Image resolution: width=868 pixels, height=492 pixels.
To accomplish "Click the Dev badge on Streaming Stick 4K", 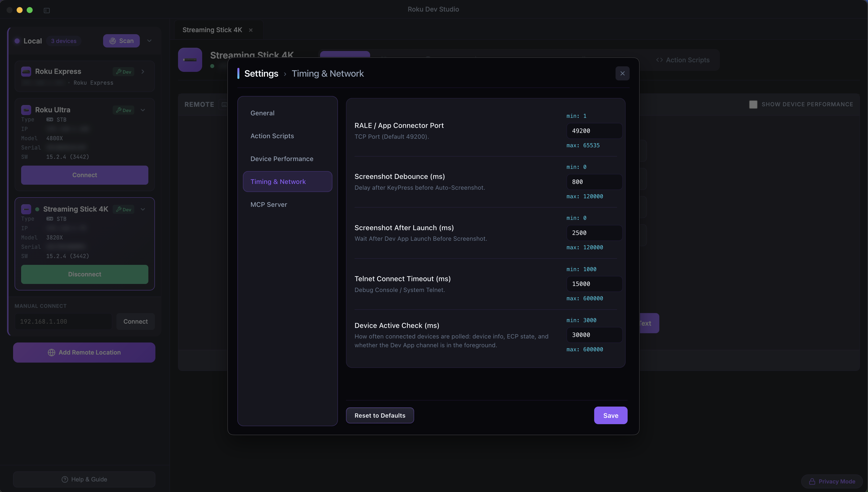I will (x=123, y=210).
